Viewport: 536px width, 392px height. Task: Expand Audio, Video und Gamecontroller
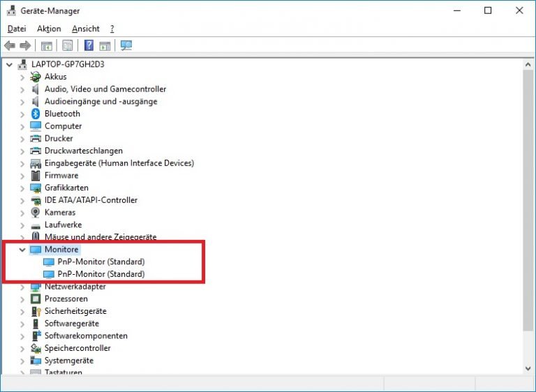coord(22,89)
